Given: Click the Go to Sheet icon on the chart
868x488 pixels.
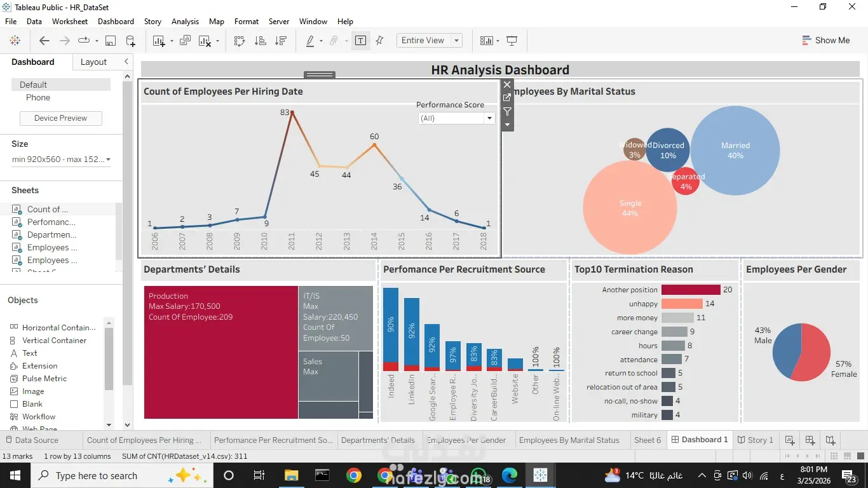Looking at the screenshot, I should 507,98.
